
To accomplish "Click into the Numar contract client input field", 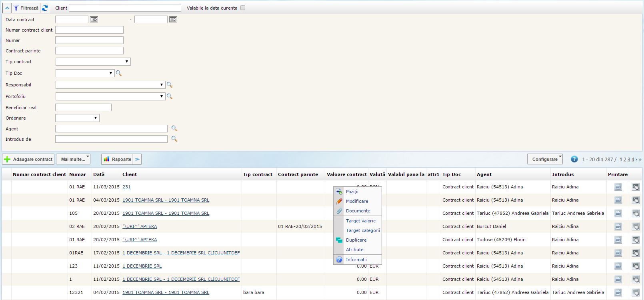I will 89,30.
